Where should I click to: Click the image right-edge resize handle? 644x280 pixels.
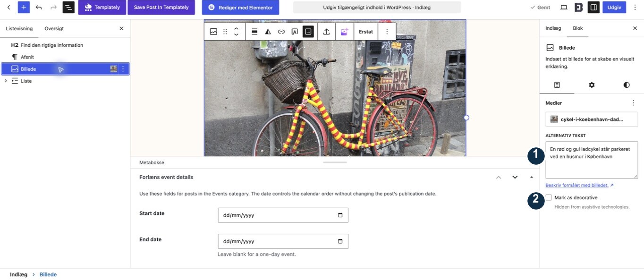point(466,118)
